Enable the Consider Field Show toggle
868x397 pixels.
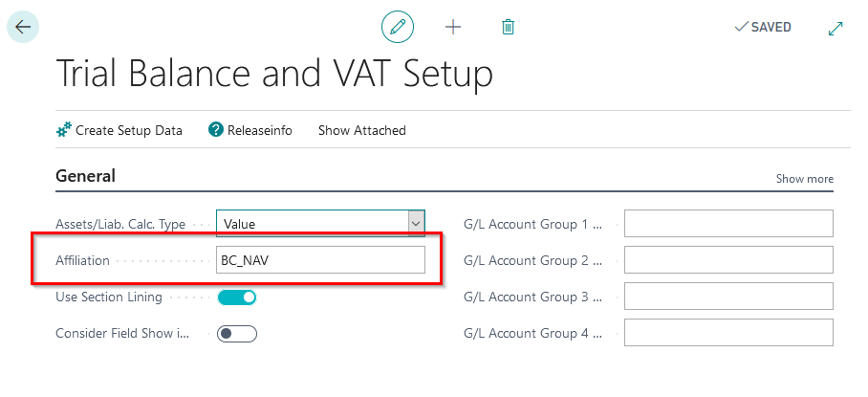click(237, 334)
